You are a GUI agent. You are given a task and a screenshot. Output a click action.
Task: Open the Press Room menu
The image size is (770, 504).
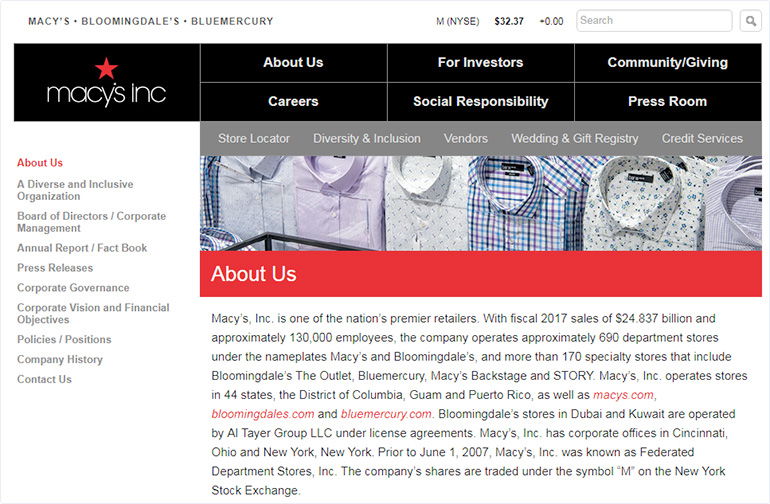(668, 102)
